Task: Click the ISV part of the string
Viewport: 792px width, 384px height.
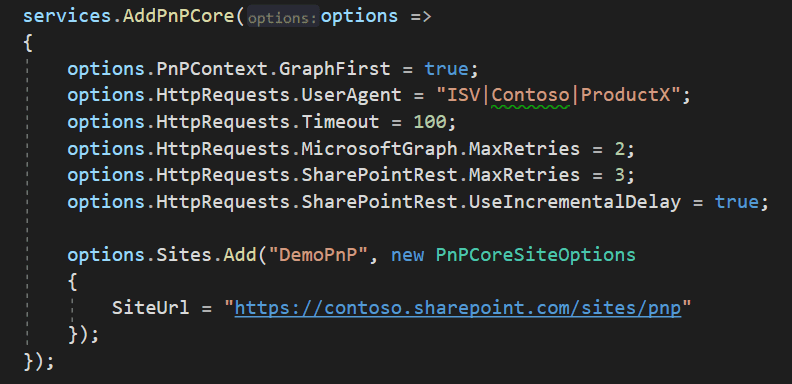Action: [x=464, y=95]
